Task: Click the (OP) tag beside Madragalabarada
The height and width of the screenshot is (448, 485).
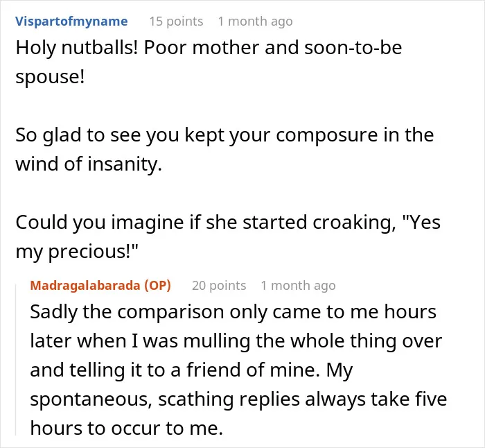Action: (x=158, y=286)
